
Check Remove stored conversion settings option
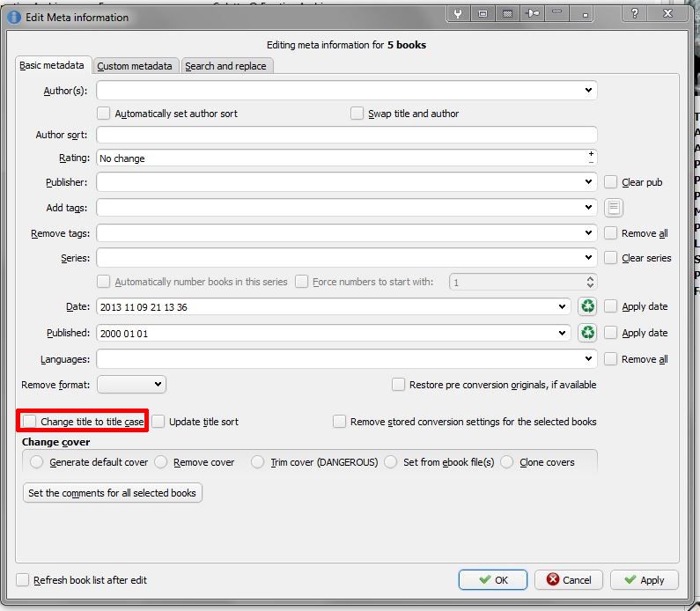coord(339,422)
